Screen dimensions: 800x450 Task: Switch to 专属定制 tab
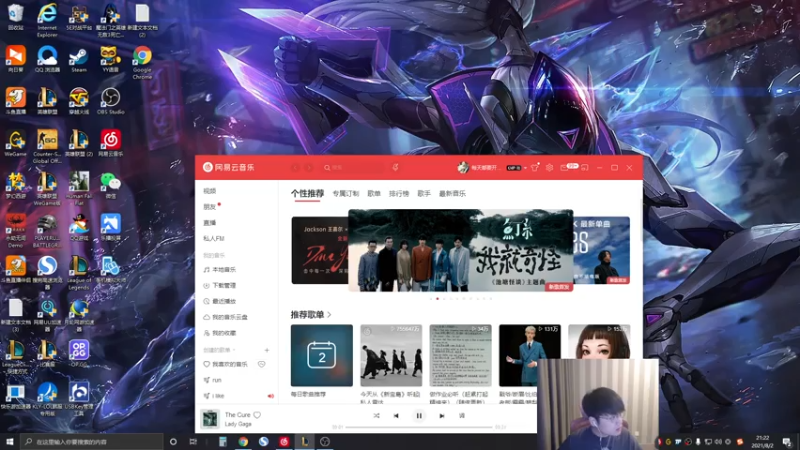point(345,194)
